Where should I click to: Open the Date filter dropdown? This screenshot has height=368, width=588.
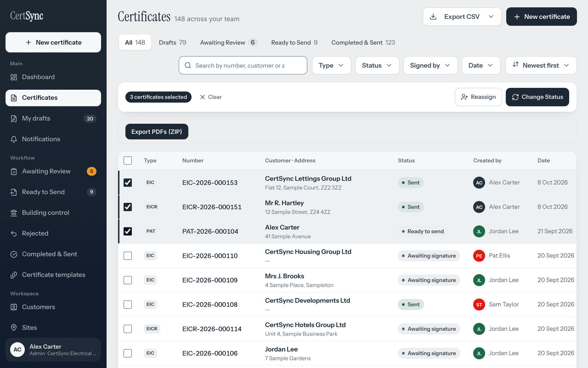(x=481, y=66)
